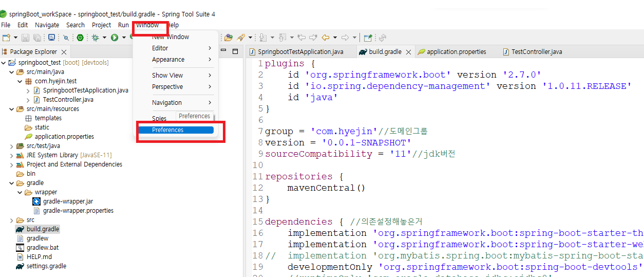This screenshot has width=644, height=277.
Task: Open the Navigate menu
Action: pyautogui.click(x=47, y=25)
